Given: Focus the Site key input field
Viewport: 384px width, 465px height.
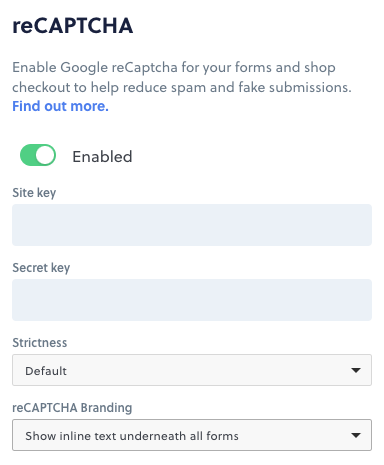Looking at the screenshot, I should (x=192, y=225).
